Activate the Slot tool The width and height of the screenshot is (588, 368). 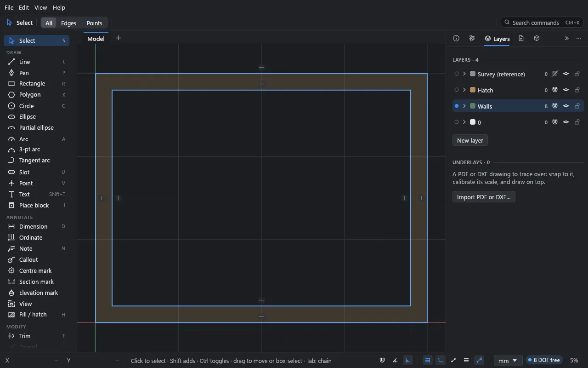click(37, 172)
